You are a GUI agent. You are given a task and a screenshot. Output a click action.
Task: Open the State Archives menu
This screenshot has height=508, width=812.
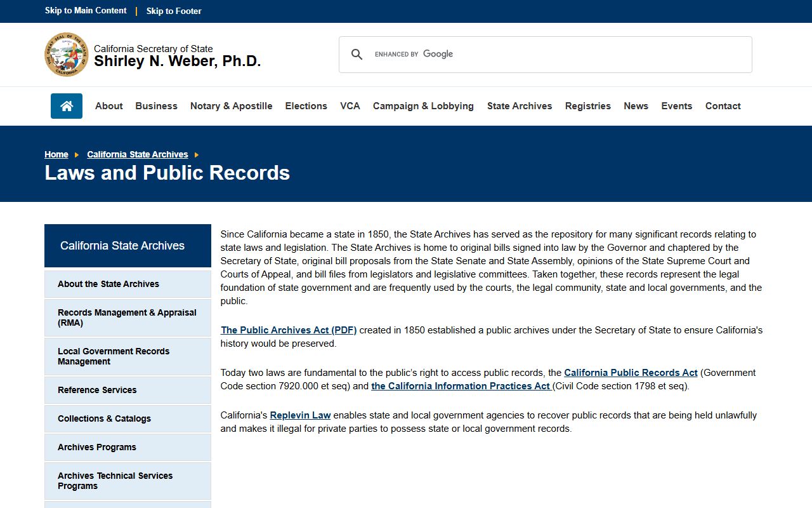pyautogui.click(x=520, y=106)
